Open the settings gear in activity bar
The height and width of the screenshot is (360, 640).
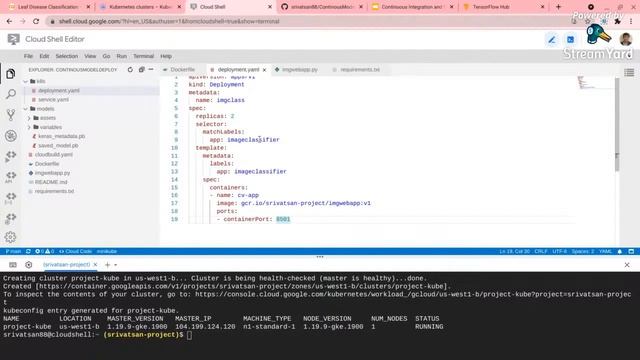pyautogui.click(x=11, y=237)
